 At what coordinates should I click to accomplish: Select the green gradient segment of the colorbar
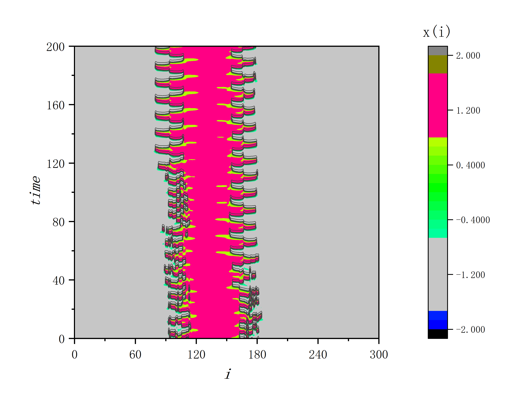[x=438, y=188]
